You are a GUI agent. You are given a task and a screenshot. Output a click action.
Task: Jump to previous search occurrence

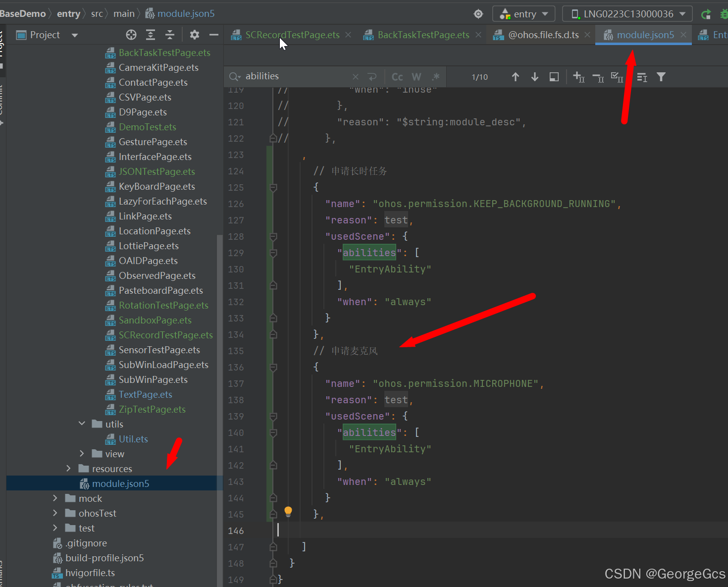516,77
